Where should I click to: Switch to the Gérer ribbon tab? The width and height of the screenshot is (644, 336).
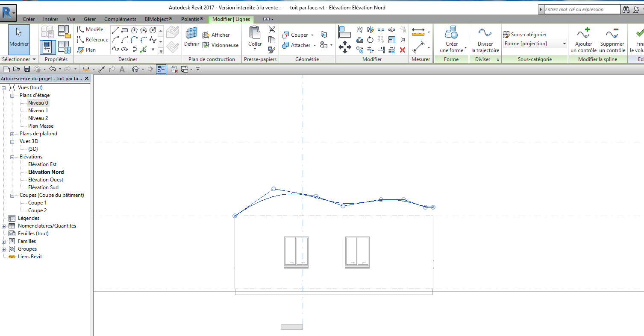click(90, 19)
